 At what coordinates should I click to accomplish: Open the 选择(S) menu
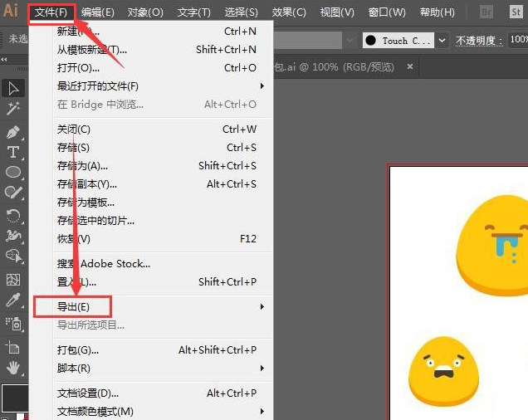pyautogui.click(x=241, y=12)
